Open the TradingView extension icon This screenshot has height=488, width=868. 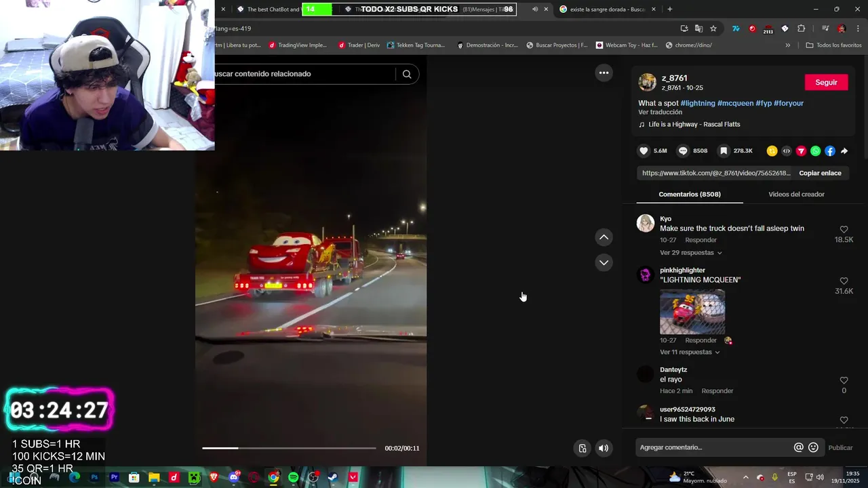[736, 28]
